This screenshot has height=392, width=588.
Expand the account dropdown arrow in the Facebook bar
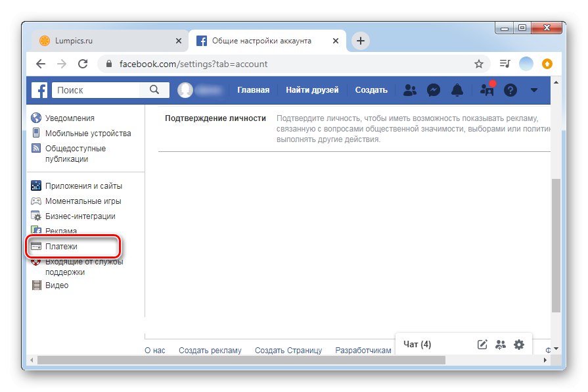[534, 90]
